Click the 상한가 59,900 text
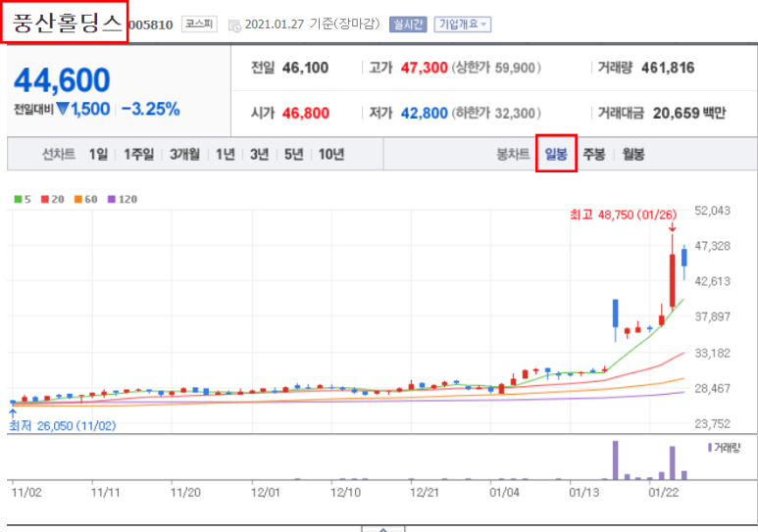Image resolution: width=758 pixels, height=532 pixels. [496, 68]
